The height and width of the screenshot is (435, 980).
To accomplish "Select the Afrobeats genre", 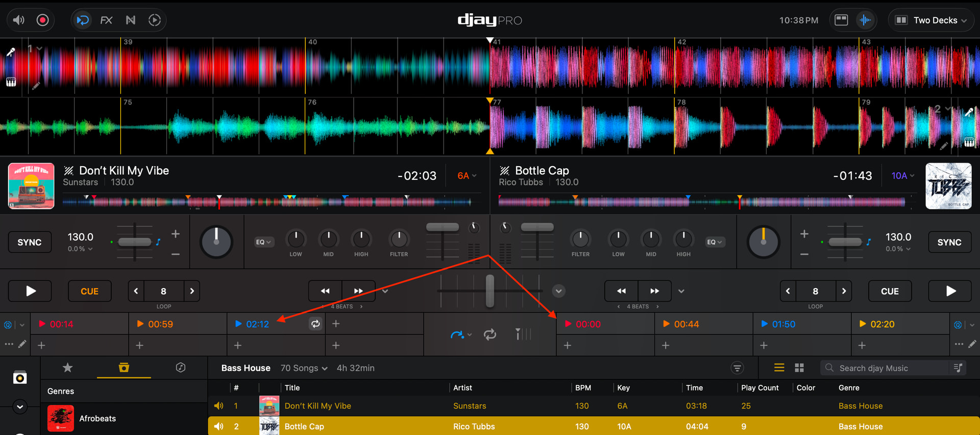I will [x=97, y=418].
